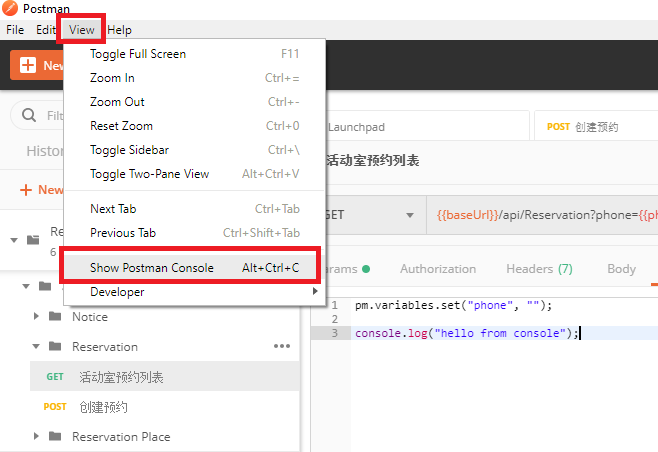The height and width of the screenshot is (452, 658).
Task: Expand the Notice folder arrow
Action: tap(36, 316)
